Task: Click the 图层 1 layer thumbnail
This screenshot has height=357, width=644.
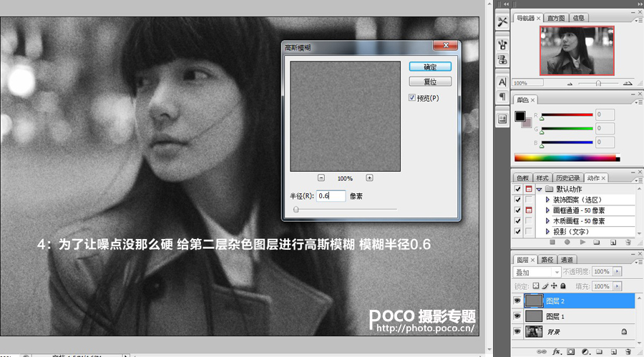Action: click(534, 316)
